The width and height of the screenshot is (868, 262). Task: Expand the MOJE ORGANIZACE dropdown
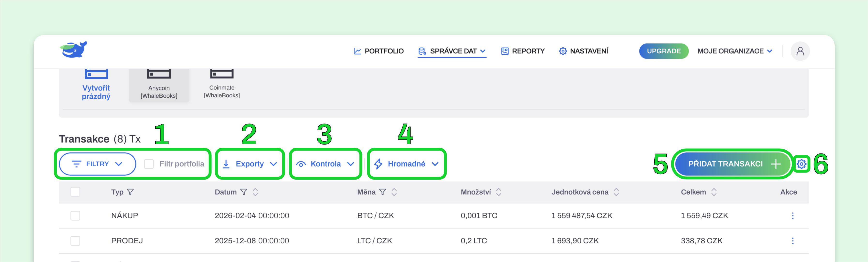click(735, 51)
